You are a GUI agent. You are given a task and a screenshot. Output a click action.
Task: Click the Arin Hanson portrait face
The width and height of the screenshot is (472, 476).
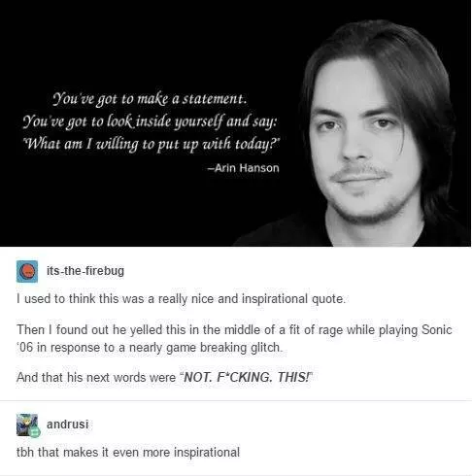361,139
